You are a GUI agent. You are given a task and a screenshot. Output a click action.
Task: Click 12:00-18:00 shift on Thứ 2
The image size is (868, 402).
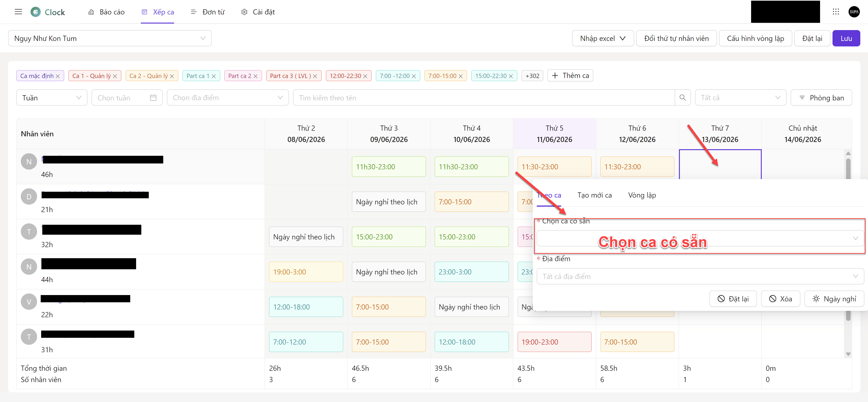(x=306, y=307)
